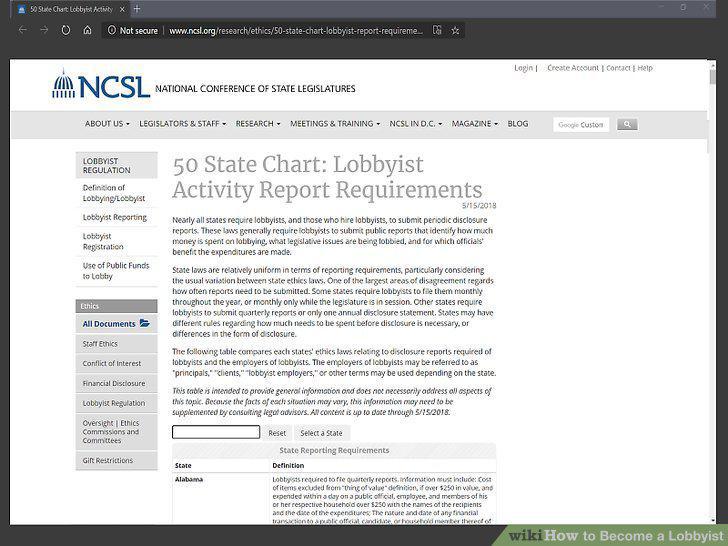This screenshot has height=546, width=728.
Task: Expand the NCSL in D.C. menu
Action: 416,124
